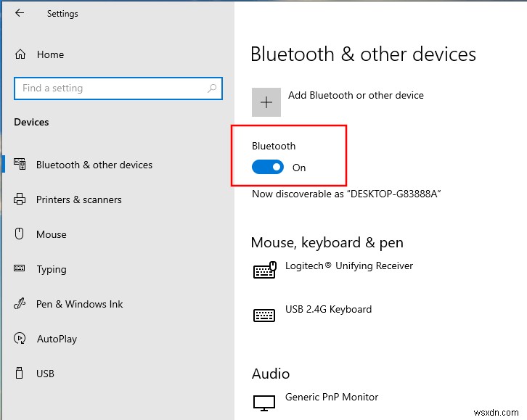Click the Bluetooth & other devices page title
Screen dimensions: 527x420
(x=364, y=54)
